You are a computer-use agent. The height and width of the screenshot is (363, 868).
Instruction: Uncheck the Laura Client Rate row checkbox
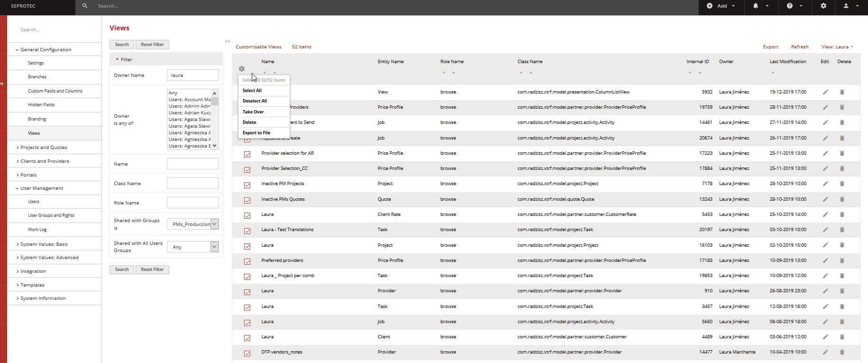pos(247,215)
